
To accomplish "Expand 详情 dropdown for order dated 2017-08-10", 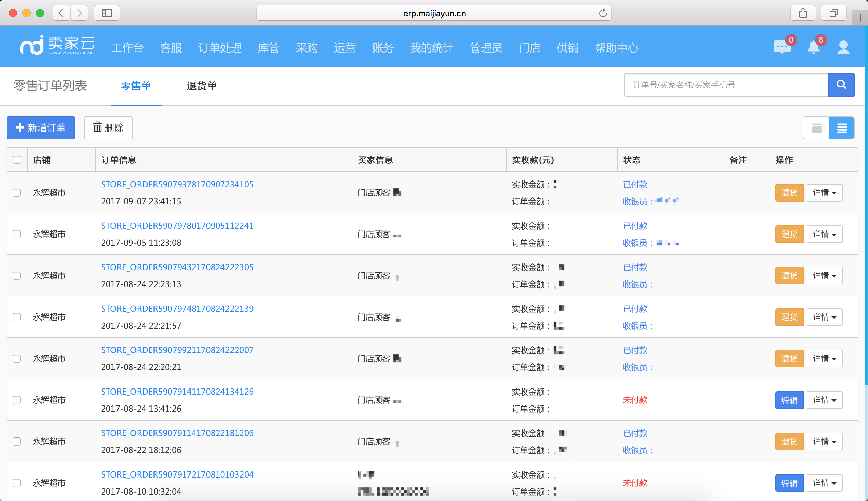I will click(x=824, y=483).
